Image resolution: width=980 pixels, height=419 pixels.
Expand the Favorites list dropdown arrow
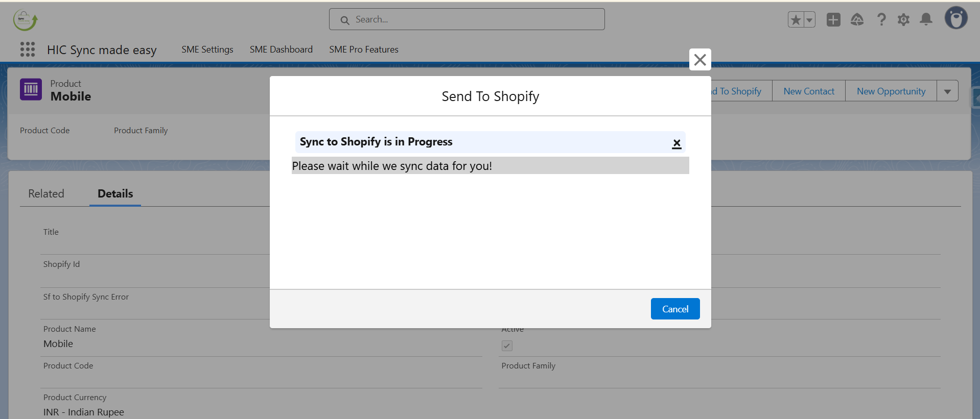pyautogui.click(x=809, y=20)
